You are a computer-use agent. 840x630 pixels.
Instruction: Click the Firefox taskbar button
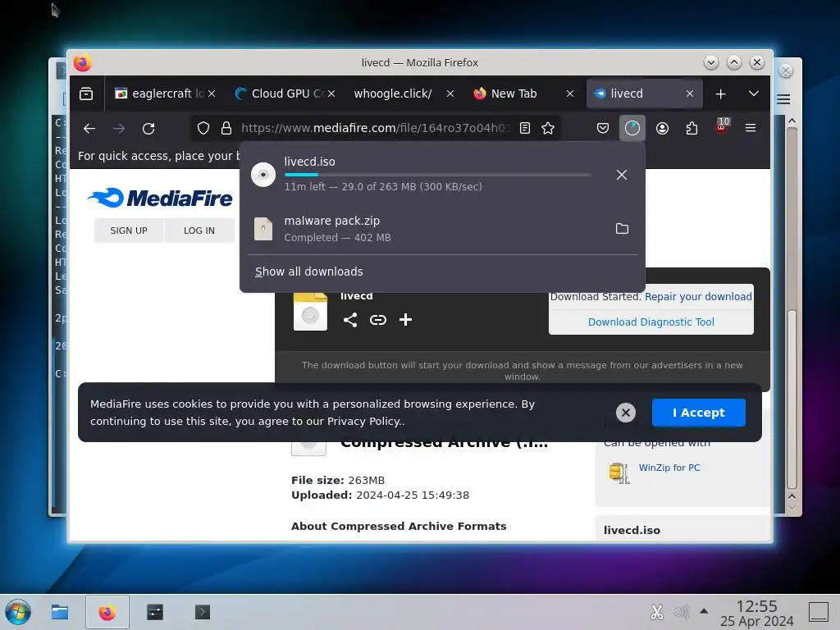pos(107,612)
